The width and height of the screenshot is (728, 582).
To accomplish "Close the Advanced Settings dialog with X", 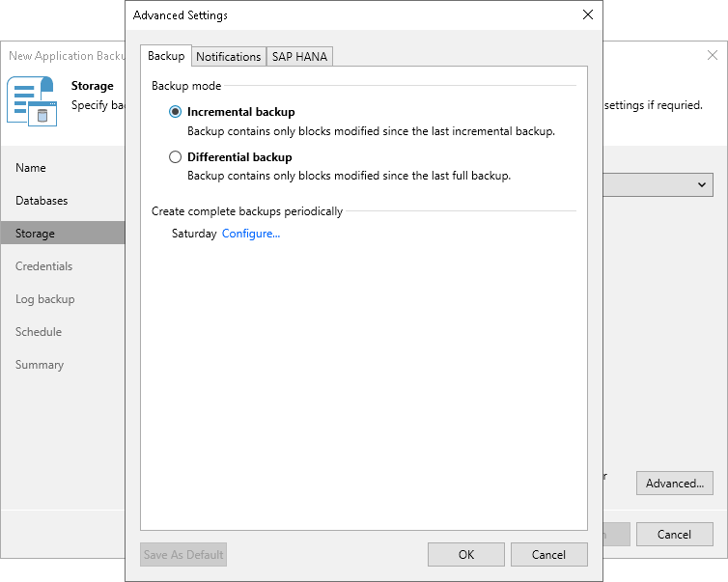I will (588, 14).
